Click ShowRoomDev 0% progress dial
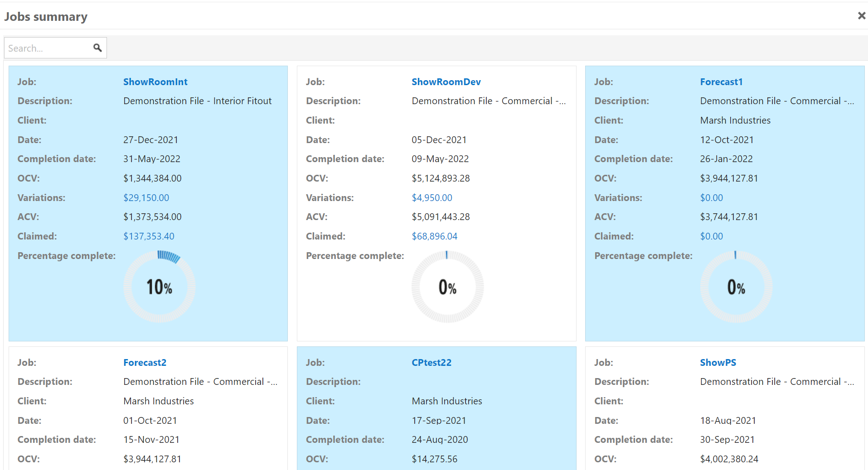Screen dimensions: 868x470 tap(448, 287)
